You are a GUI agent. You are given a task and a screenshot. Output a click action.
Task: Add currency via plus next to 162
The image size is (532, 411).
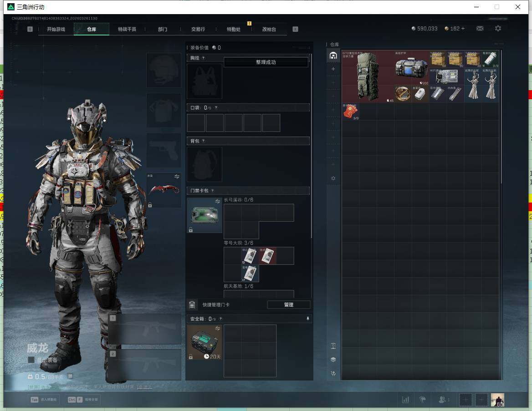(x=463, y=29)
